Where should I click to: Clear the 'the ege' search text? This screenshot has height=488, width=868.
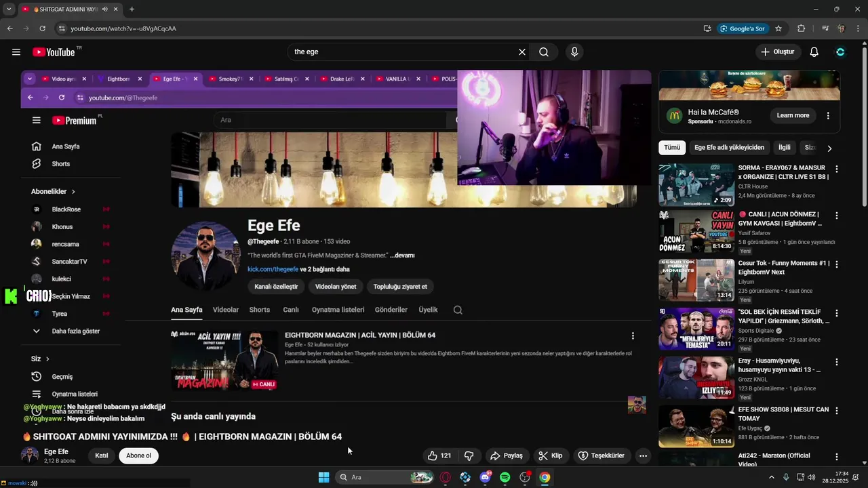pos(522,52)
